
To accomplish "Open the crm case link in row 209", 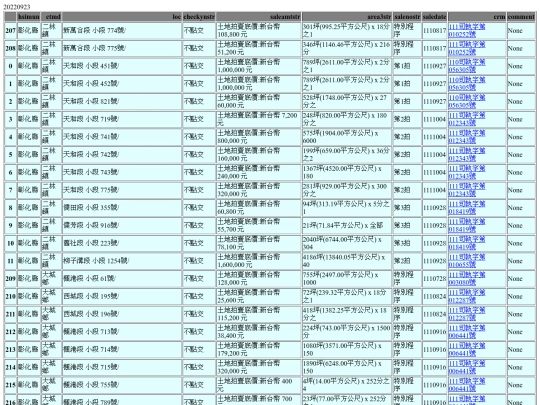I will (467, 279).
